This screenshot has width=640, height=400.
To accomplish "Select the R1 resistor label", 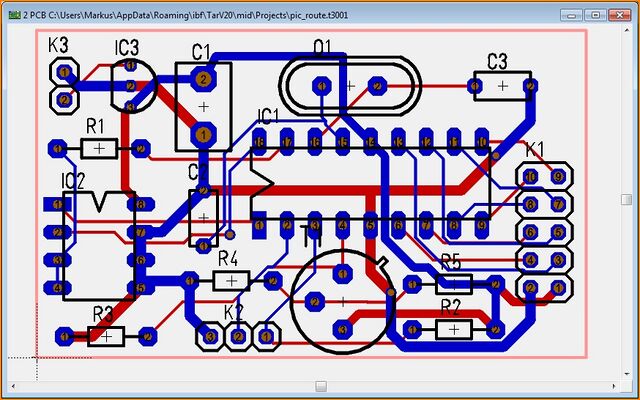I will click(x=95, y=127).
